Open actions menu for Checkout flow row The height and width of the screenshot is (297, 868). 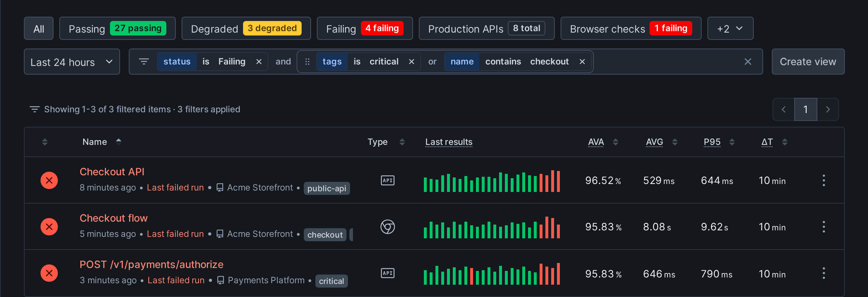tap(824, 227)
